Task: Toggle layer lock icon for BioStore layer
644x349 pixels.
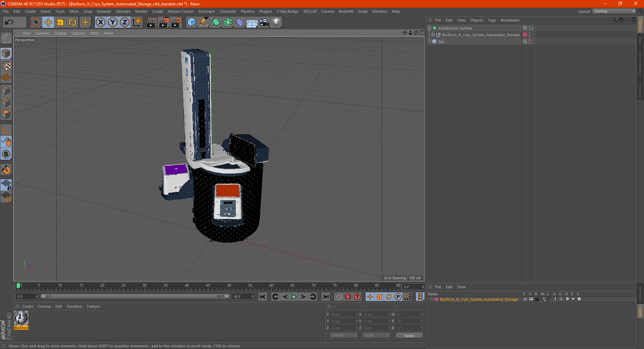Action: (549, 299)
